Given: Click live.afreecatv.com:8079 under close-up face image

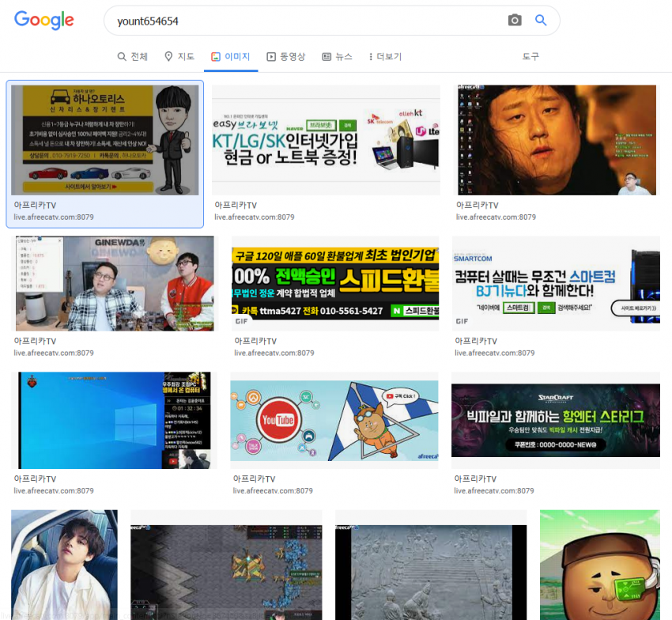Looking at the screenshot, I should click(x=496, y=217).
